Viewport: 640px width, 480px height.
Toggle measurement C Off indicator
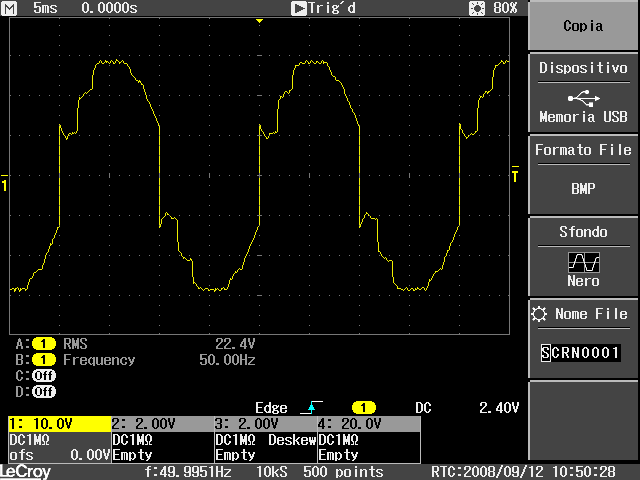[x=44, y=376]
